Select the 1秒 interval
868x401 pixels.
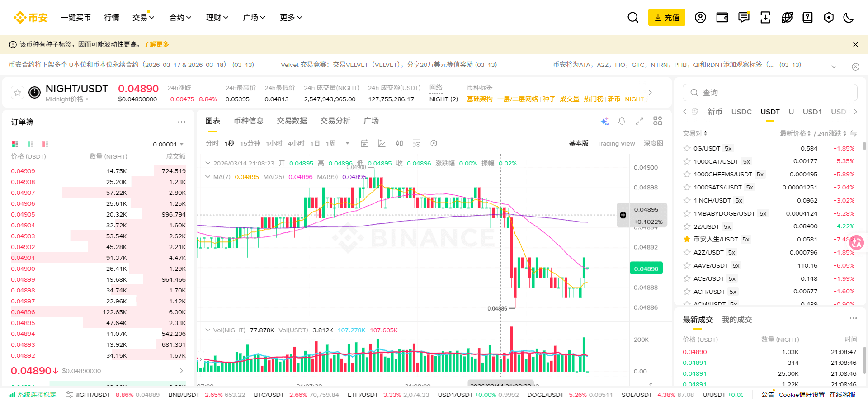pos(229,143)
